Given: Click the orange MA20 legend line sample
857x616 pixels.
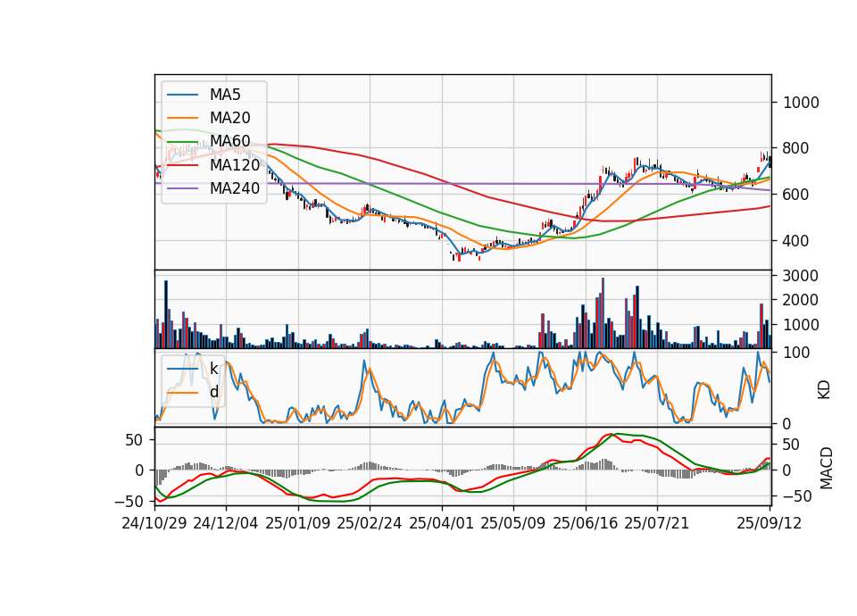Looking at the screenshot, I should (x=182, y=118).
